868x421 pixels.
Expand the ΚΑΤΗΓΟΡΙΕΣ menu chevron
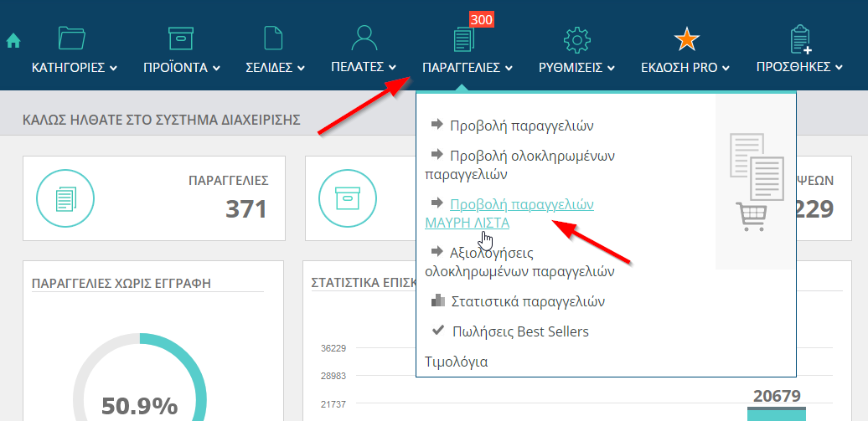(113, 68)
